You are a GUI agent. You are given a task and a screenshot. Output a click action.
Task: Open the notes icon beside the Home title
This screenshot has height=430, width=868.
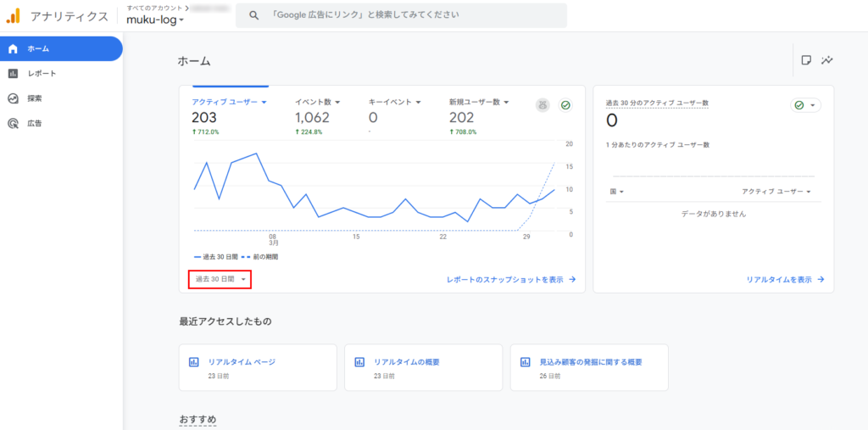pos(806,60)
